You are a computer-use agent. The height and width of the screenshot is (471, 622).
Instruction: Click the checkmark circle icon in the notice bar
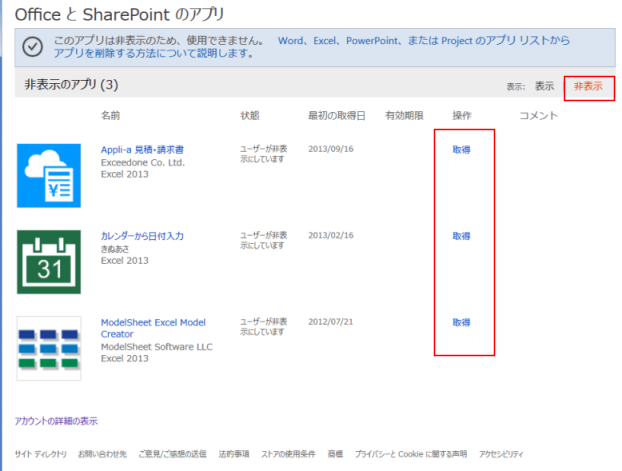[33, 47]
